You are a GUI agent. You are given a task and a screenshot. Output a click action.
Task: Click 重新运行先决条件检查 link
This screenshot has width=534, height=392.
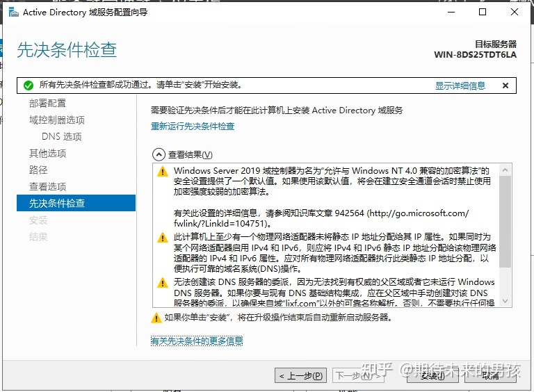tap(193, 126)
